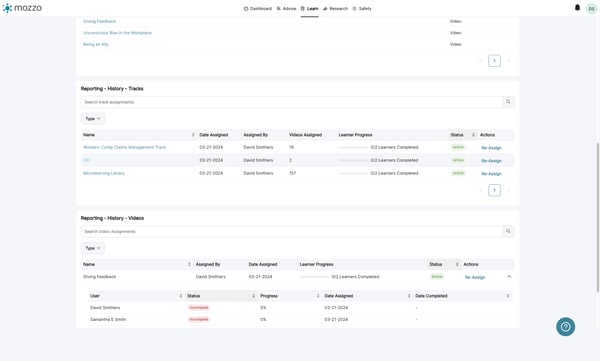
Task: Go to previous page in top list pagination
Action: tap(481, 61)
